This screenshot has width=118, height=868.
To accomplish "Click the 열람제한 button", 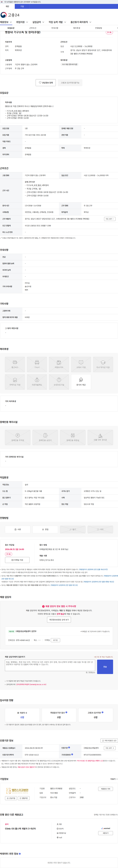I will 24,798.
